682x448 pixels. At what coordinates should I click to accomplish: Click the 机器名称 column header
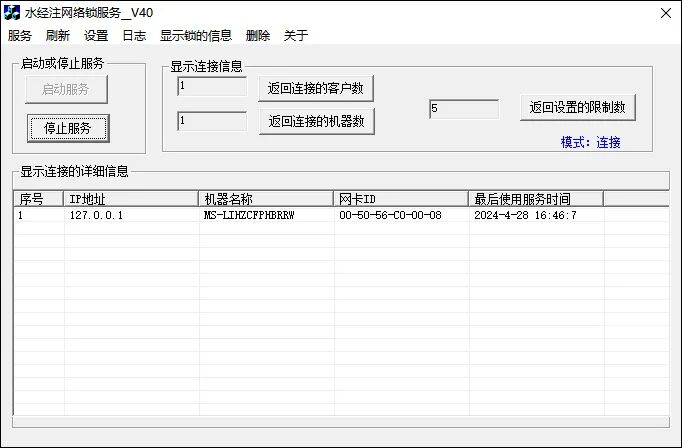click(266, 199)
